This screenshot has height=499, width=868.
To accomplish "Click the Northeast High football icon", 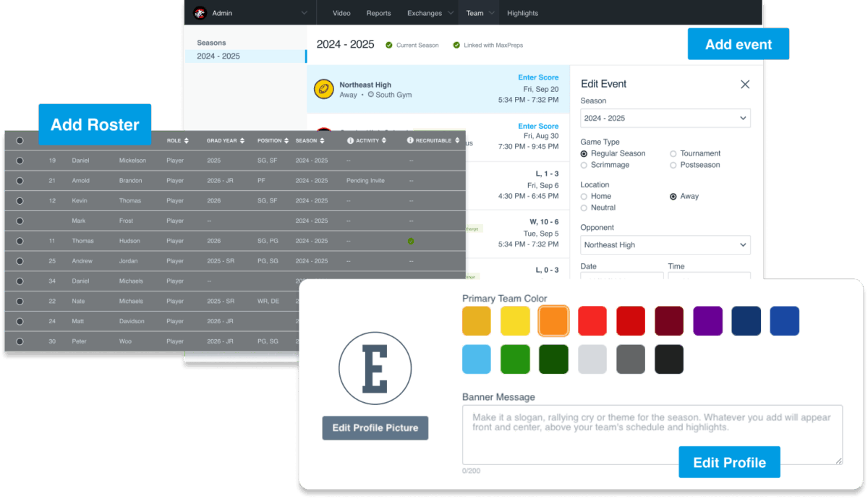I will pos(323,89).
